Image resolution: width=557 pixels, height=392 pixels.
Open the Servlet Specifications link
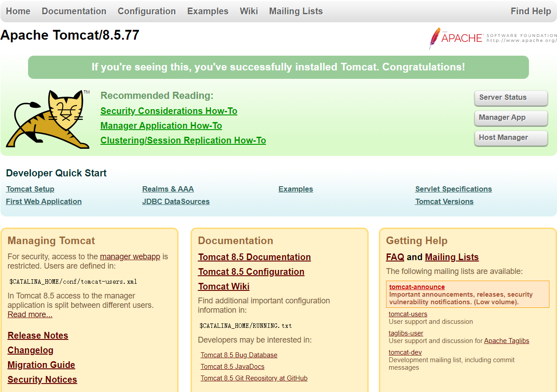tap(453, 189)
